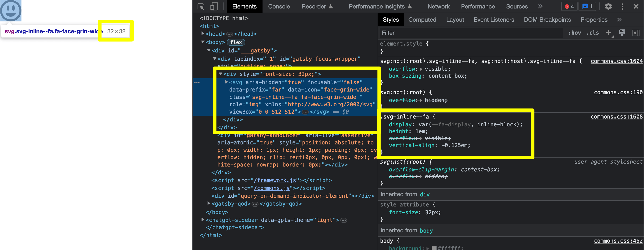Click the --fa-display CSS variable
This screenshot has width=644, height=250.
point(451,124)
